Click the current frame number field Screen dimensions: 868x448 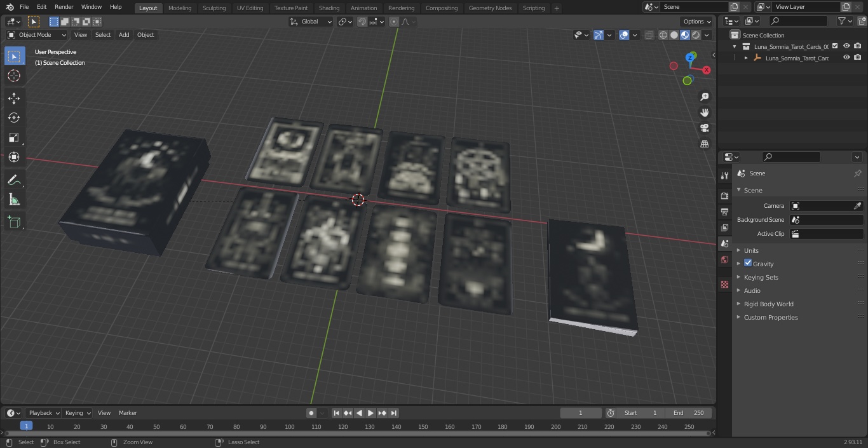coord(581,413)
